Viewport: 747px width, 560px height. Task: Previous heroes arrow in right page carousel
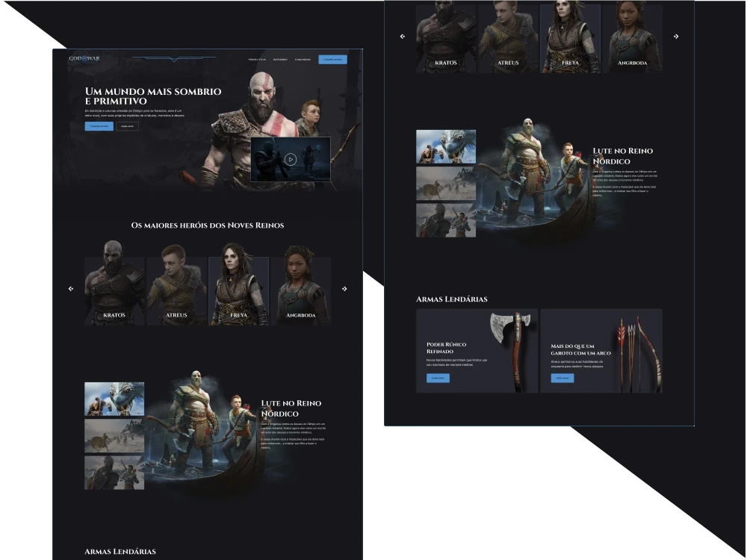[x=403, y=36]
